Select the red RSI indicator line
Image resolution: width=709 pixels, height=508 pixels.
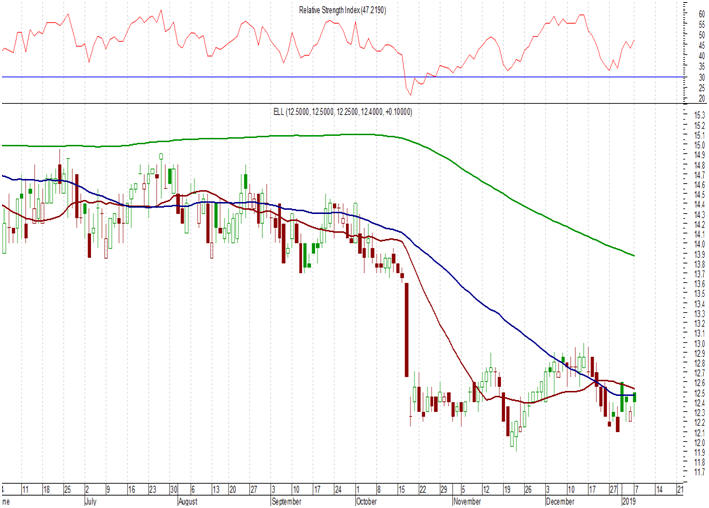[x=318, y=52]
